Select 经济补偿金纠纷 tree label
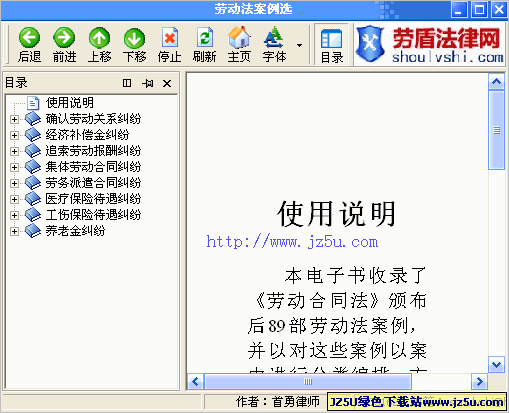The height and width of the screenshot is (413, 509). 87,135
